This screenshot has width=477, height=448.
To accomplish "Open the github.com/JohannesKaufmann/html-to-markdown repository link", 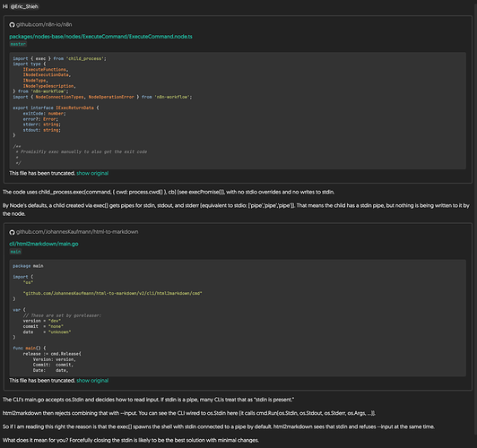I will (x=77, y=232).
